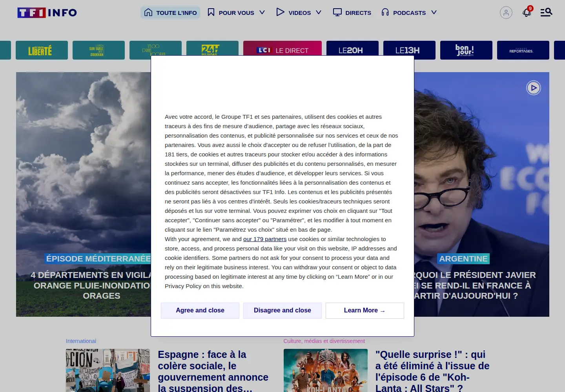The height and width of the screenshot is (392, 565).
Task: Open the notifications bell icon
Action: [x=527, y=13]
